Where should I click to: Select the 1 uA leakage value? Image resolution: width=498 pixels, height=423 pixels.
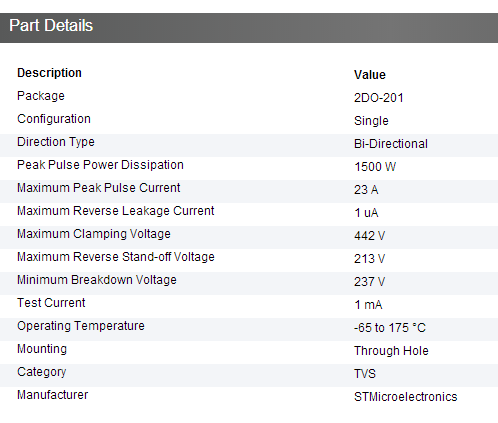point(366,213)
